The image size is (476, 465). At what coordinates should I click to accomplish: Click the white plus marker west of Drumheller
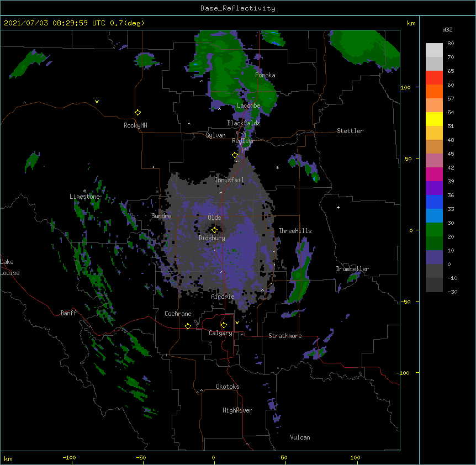[x=338, y=207]
